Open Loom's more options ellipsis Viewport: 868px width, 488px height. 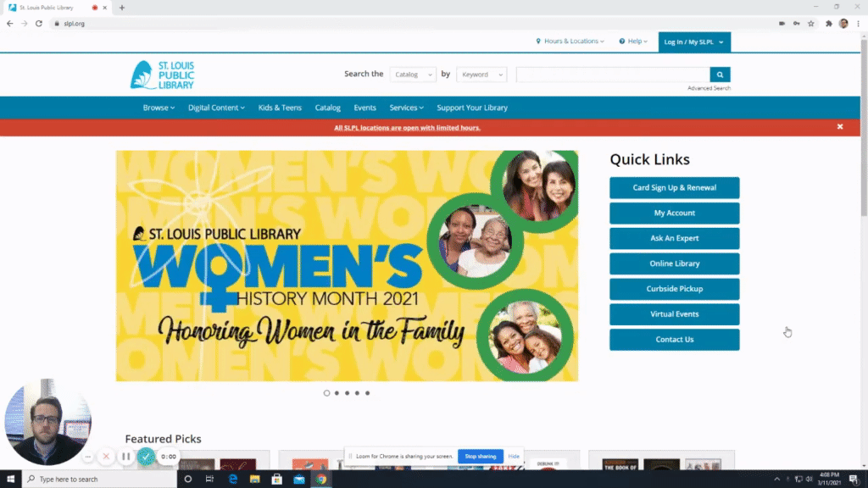tap(87, 457)
